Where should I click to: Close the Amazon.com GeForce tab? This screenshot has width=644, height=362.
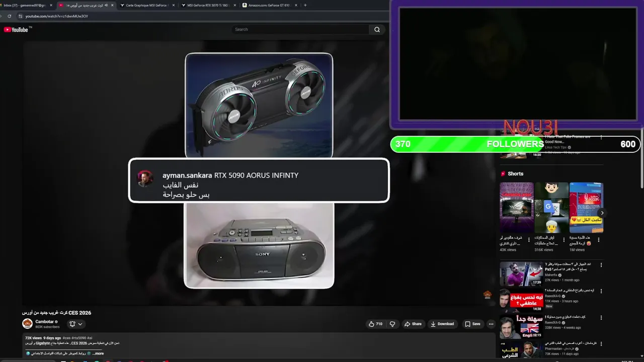point(296,5)
